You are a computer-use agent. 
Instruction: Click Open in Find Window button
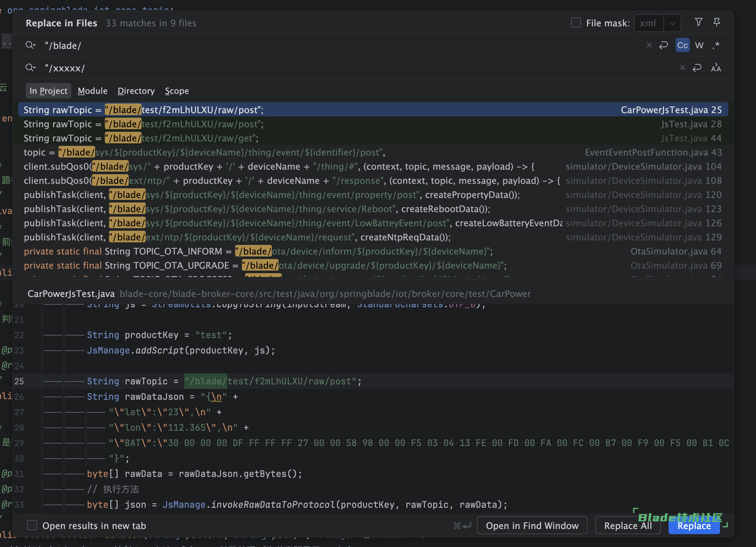(x=532, y=525)
